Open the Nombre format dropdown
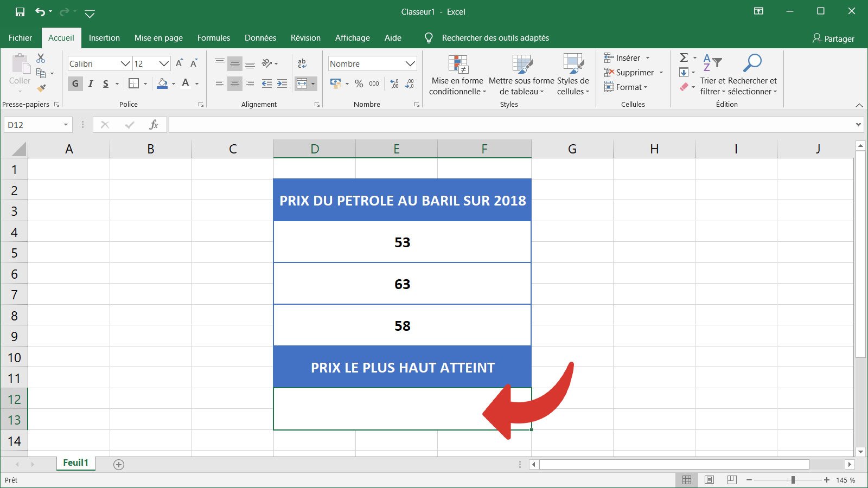 coord(410,63)
